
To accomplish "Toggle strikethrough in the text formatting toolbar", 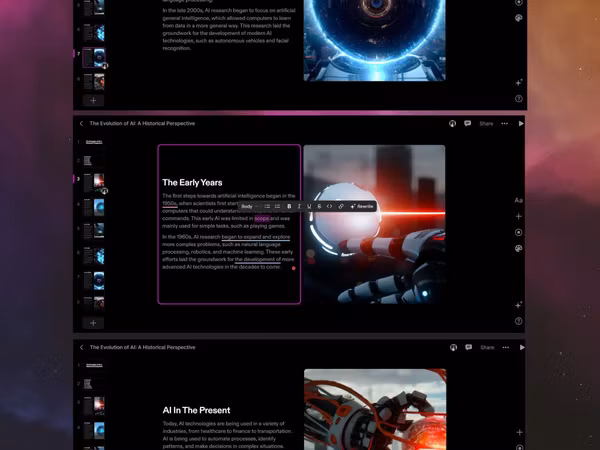I will click(x=319, y=206).
